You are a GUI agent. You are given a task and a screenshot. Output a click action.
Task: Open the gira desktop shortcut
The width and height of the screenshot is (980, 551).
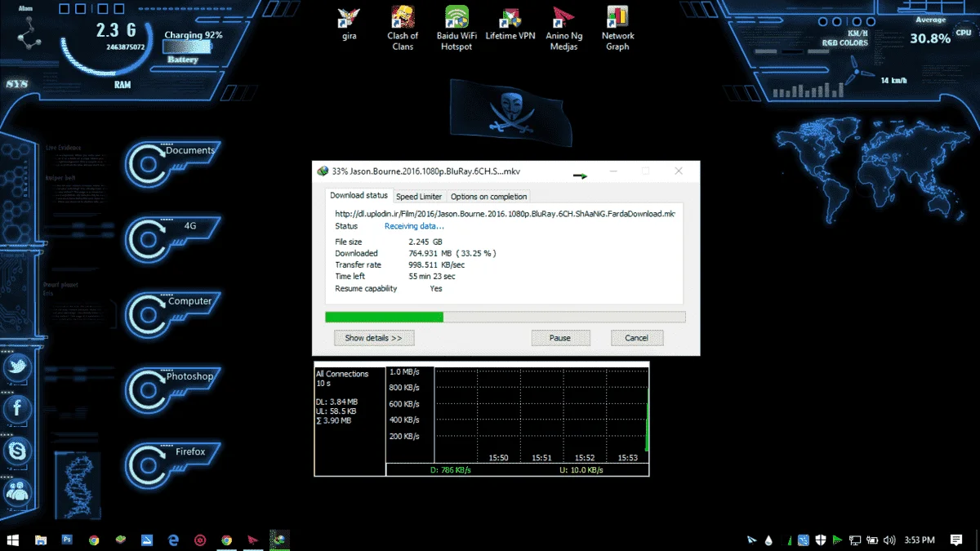[350, 24]
